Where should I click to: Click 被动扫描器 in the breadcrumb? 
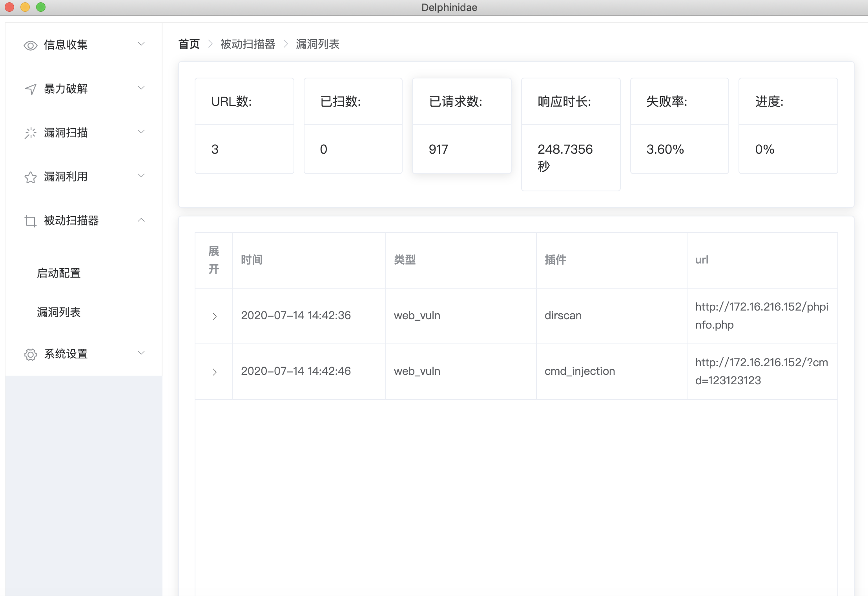coord(248,44)
